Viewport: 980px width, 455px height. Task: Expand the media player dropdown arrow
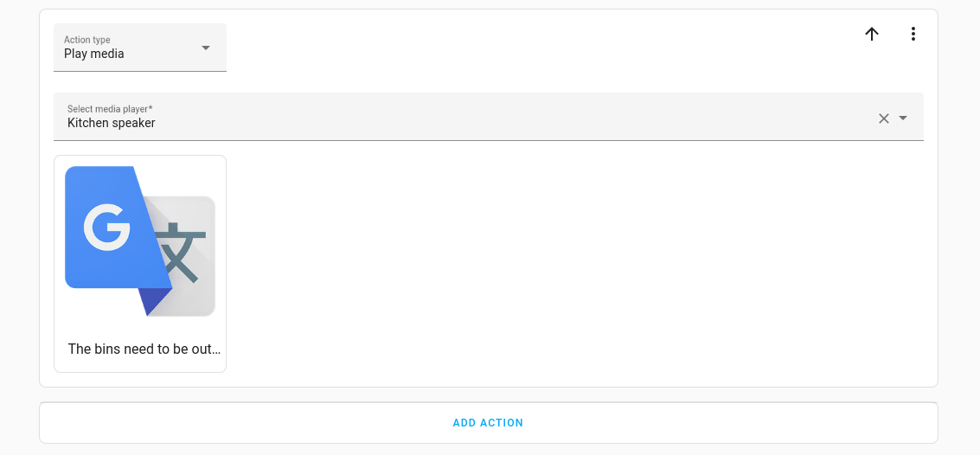pos(903,119)
